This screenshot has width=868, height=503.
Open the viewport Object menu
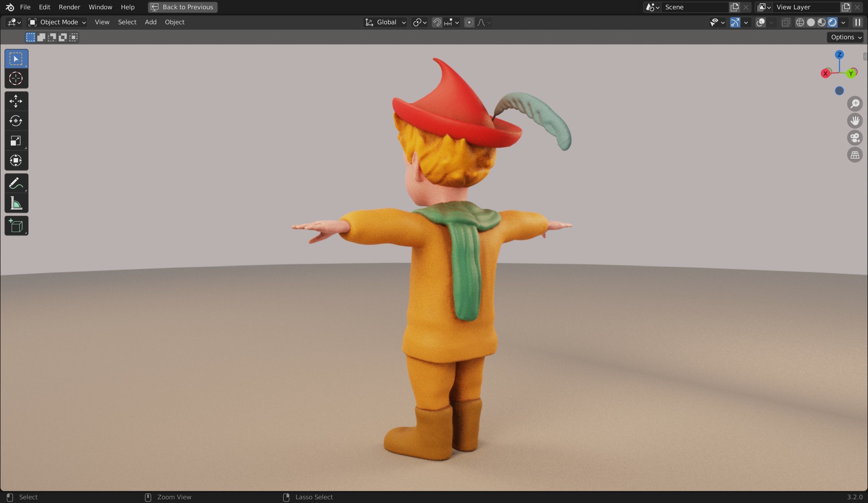(175, 22)
